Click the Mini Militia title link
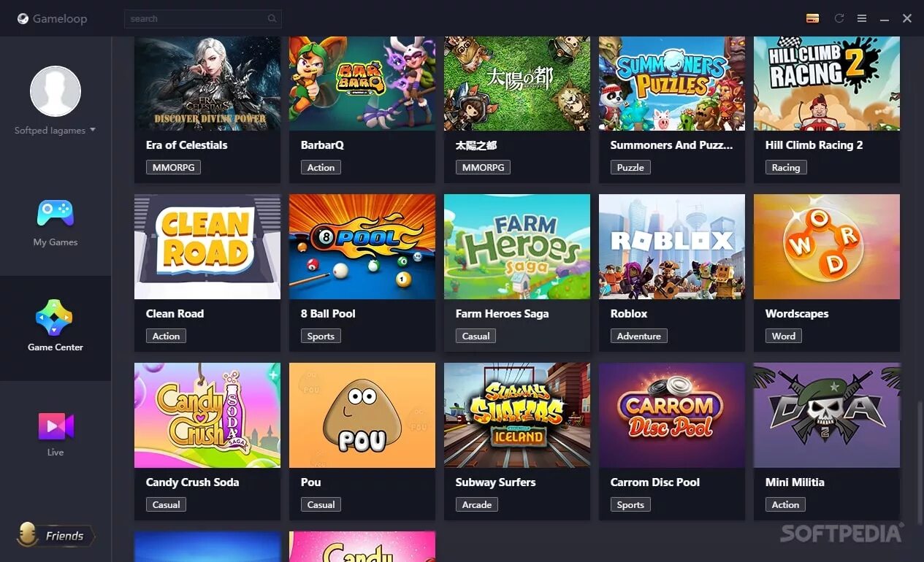This screenshot has height=562, width=924. [795, 482]
